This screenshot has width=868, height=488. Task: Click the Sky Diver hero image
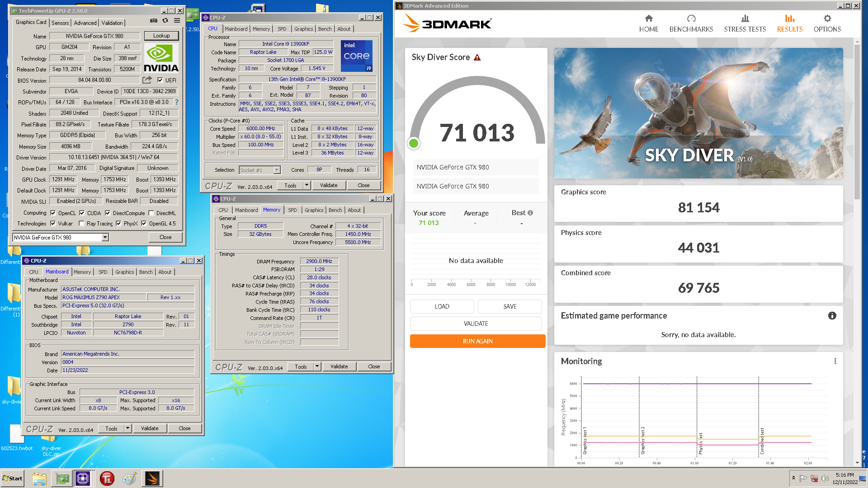coord(698,113)
